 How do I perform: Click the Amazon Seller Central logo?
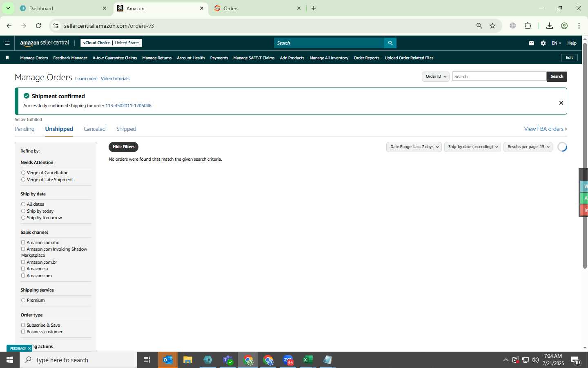(45, 43)
